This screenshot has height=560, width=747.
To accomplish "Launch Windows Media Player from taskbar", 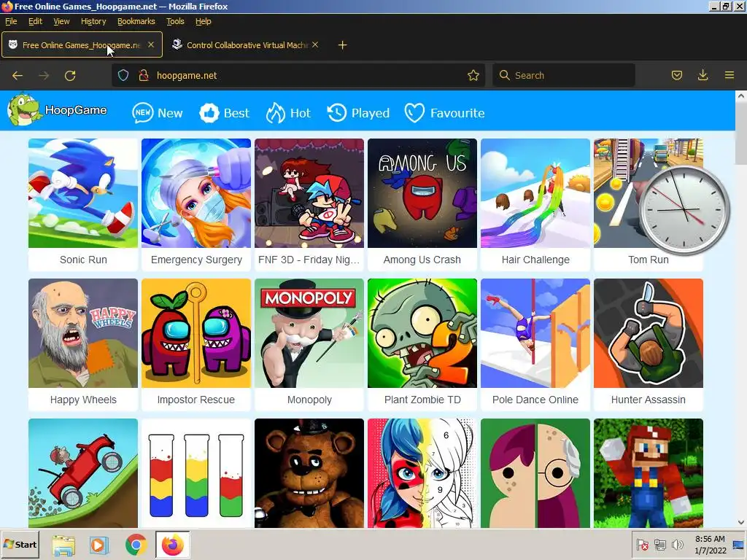I will pyautogui.click(x=99, y=545).
